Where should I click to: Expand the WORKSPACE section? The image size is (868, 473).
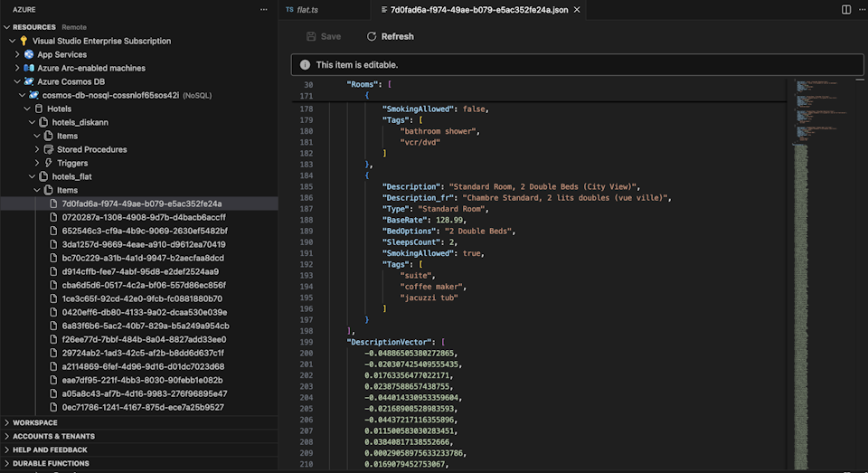6,422
